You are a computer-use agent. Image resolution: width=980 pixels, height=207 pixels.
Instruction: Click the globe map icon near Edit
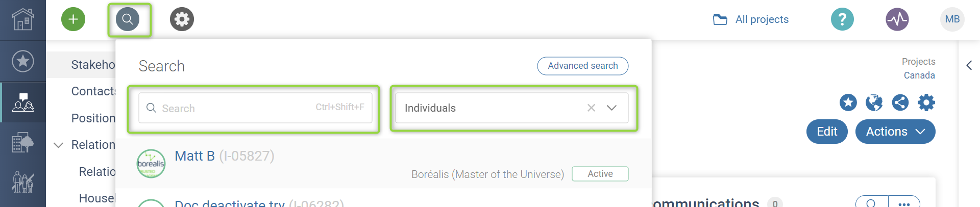point(874,102)
